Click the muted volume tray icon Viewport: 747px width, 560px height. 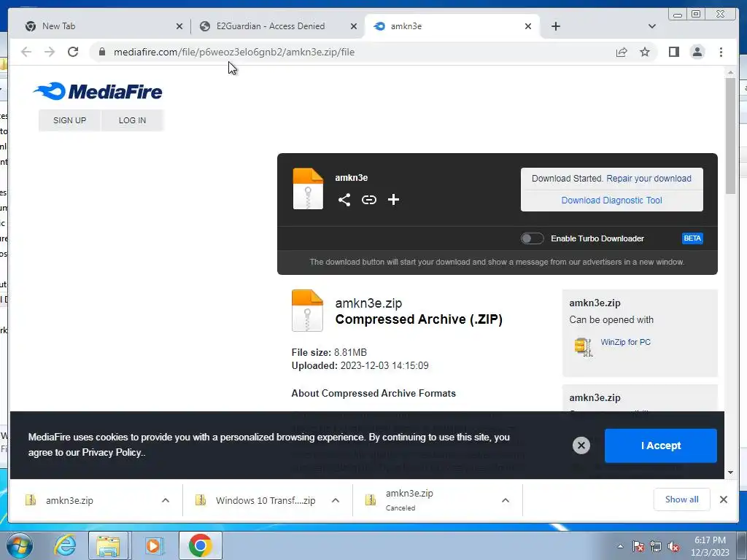[673, 546]
